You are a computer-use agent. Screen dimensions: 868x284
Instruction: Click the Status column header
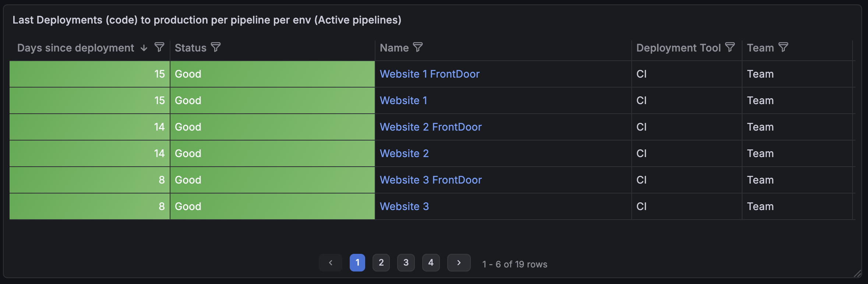191,48
